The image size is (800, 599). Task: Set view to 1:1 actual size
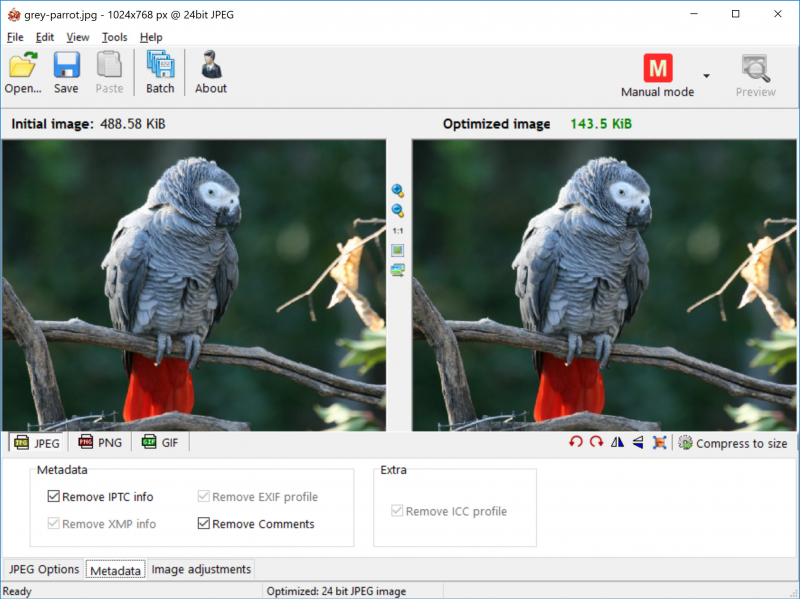tap(397, 230)
